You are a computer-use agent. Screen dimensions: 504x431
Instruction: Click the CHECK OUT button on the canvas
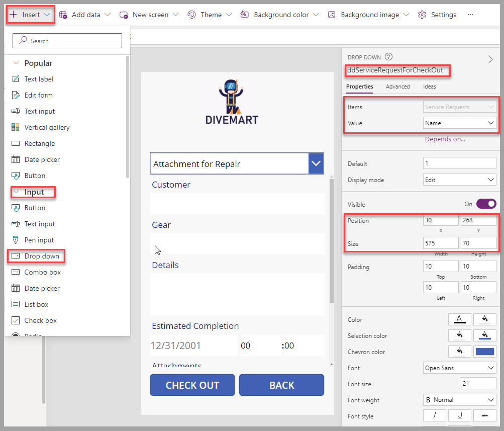coord(192,385)
